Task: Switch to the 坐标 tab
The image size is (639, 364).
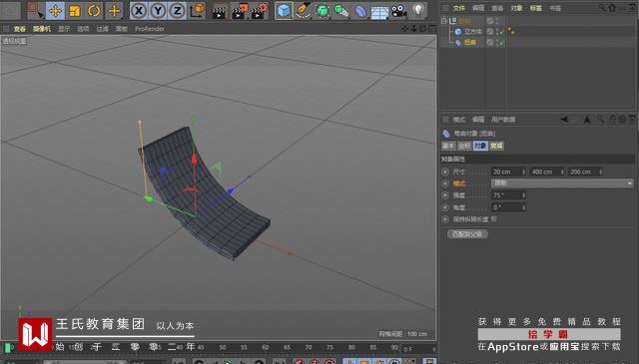Action: 464,146
